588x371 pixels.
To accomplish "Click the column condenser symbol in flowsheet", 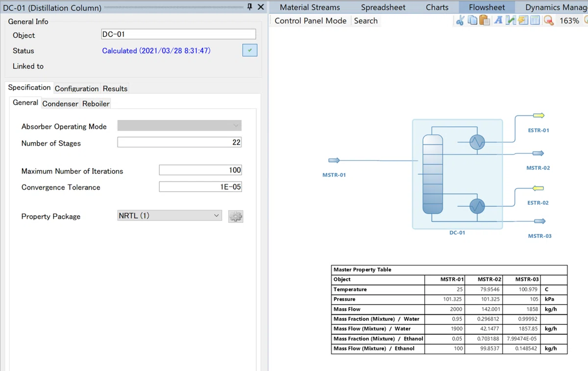I will [477, 142].
